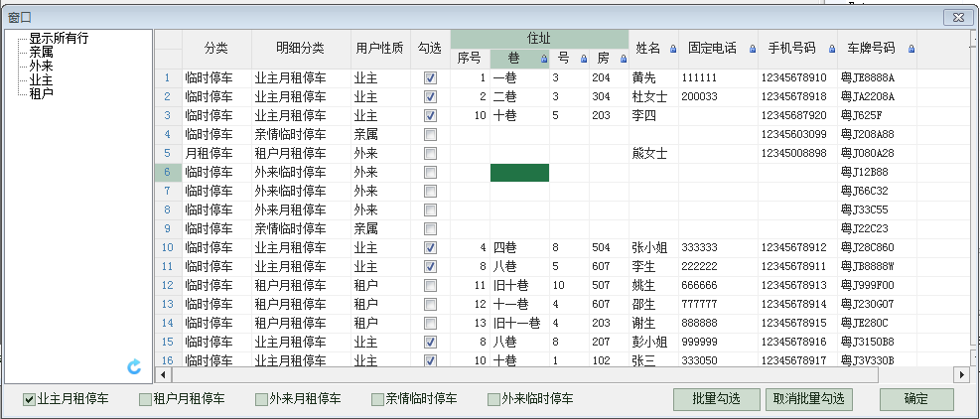Click plate number 粤J12B88
The image size is (980, 419).
865,172
